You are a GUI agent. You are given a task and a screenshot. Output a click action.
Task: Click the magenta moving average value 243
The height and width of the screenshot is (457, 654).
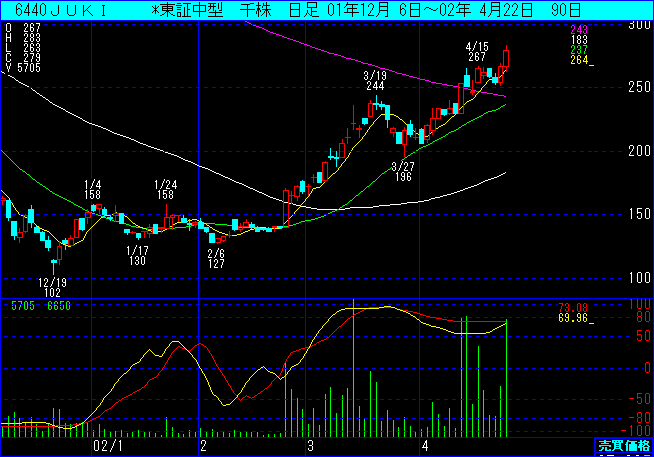tap(579, 30)
